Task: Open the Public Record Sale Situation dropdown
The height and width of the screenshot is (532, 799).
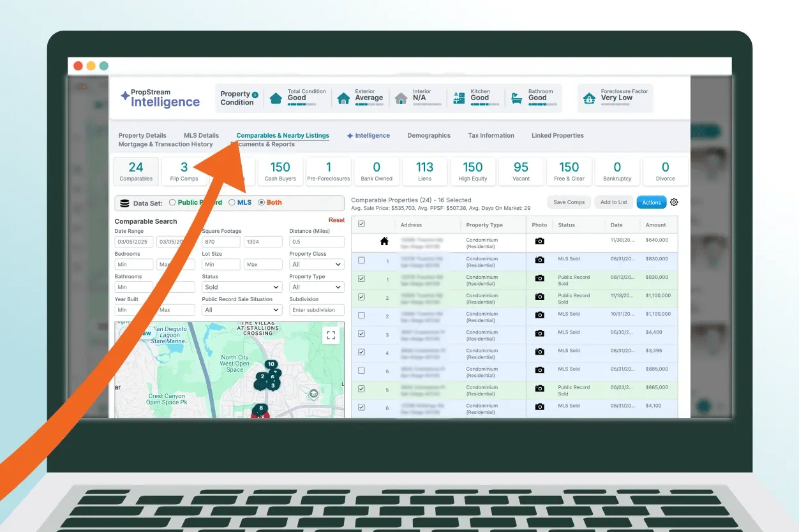Action: click(241, 310)
